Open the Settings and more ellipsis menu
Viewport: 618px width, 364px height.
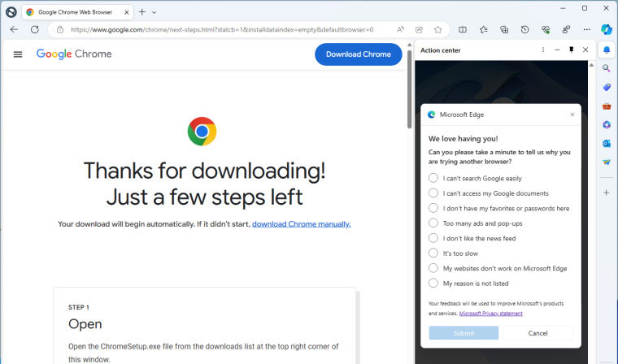(x=587, y=29)
